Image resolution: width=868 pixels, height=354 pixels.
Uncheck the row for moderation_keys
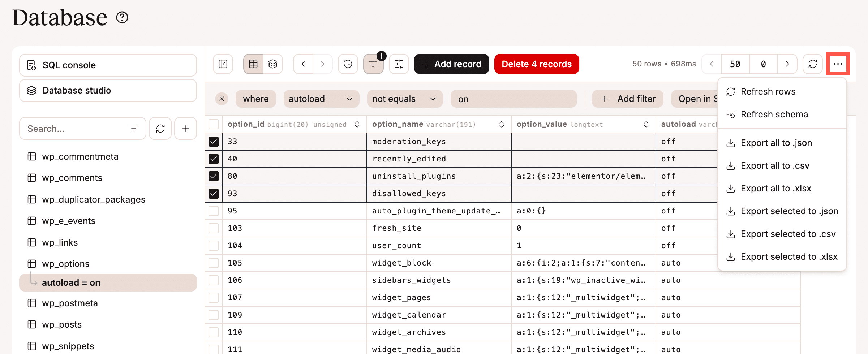coord(213,141)
